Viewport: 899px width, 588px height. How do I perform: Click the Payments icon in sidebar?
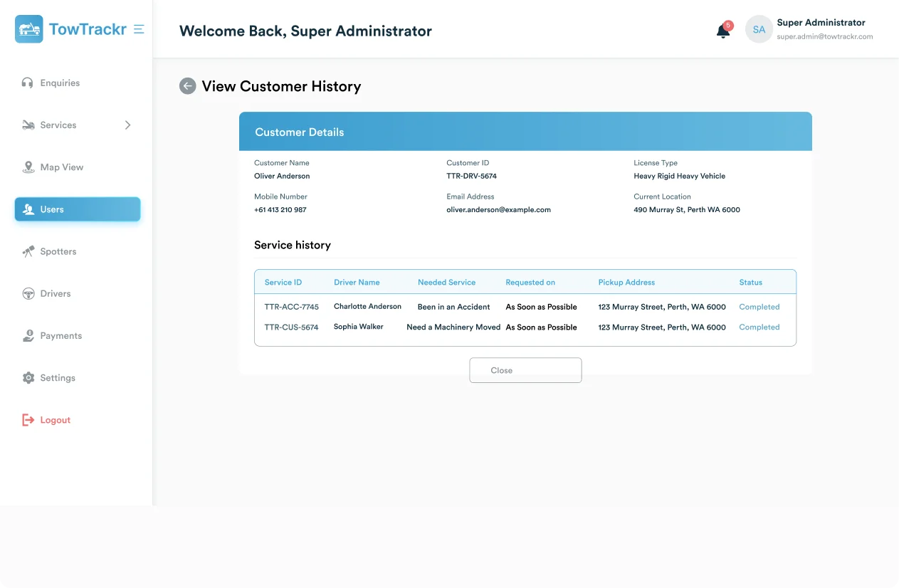(x=28, y=335)
